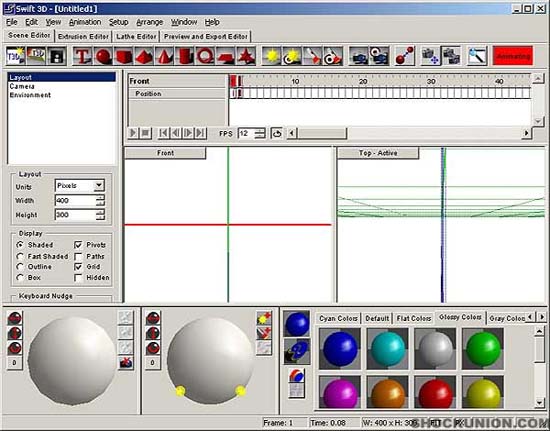The height and width of the screenshot is (431, 550).
Task: Create a sphere primitive
Action: click(x=103, y=56)
